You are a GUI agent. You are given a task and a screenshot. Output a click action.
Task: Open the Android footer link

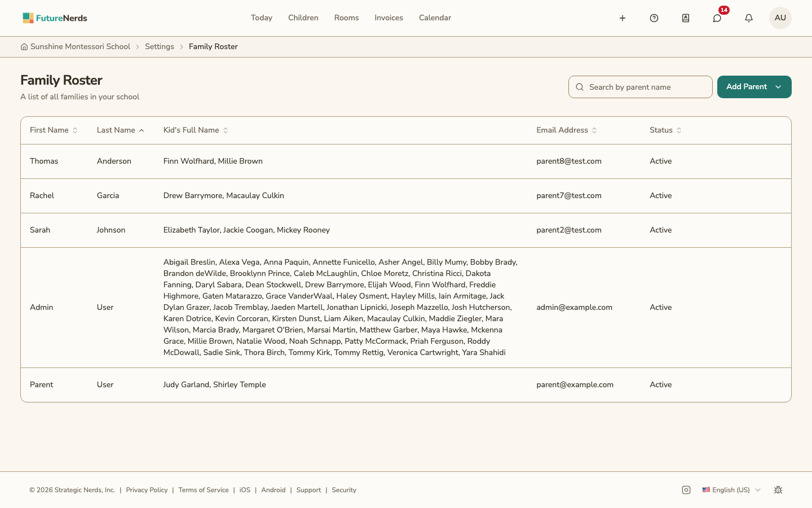(273, 490)
